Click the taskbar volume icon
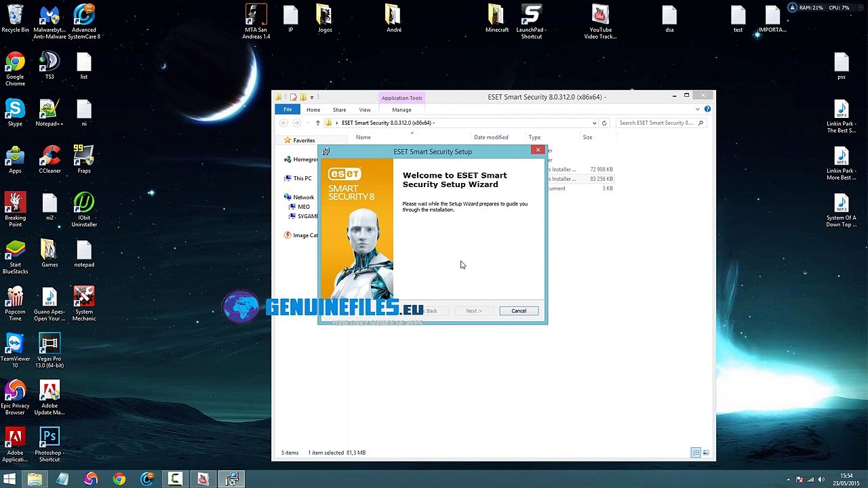Image resolution: width=868 pixels, height=488 pixels. click(x=821, y=480)
